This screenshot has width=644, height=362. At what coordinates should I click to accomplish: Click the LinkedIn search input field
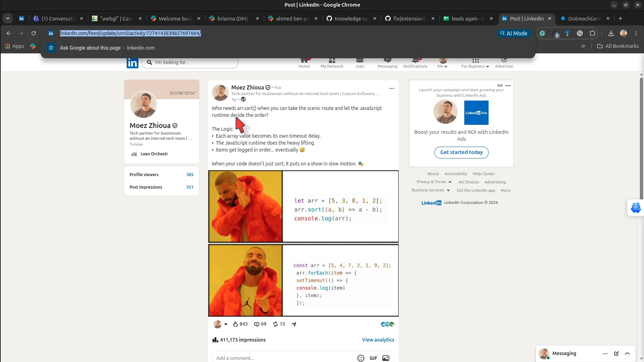(x=190, y=62)
